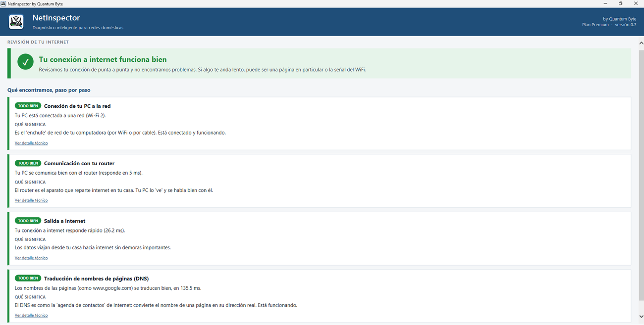
Task: Restore down the NetInspector window
Action: pos(620,3)
